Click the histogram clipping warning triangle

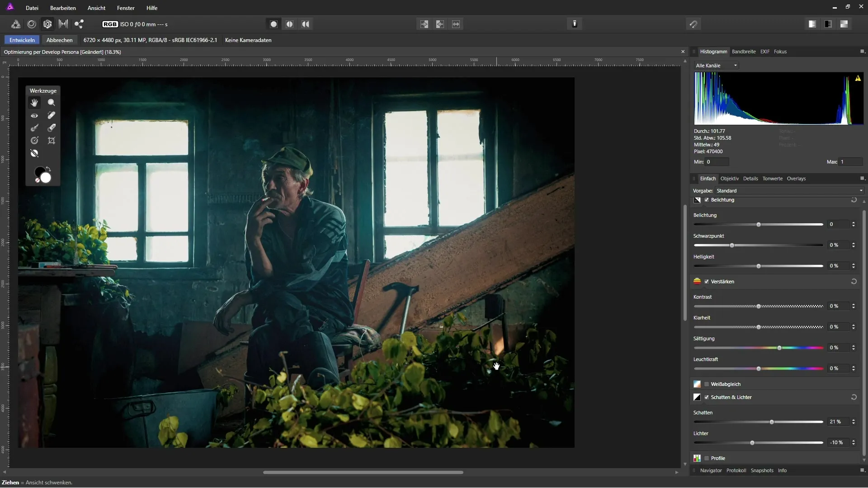(858, 79)
